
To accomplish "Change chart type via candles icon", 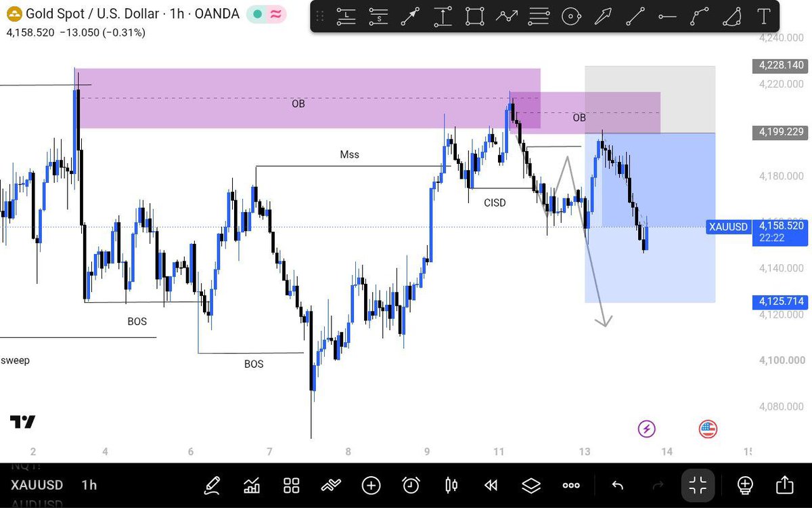I will coord(451,485).
